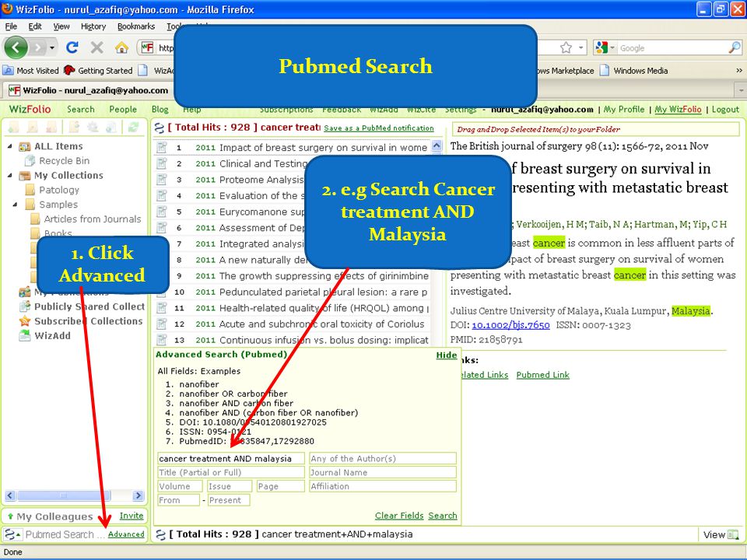This screenshot has height=560, width=747.
Task: Expand the My Colleagues panel arrow
Action: 10,516
